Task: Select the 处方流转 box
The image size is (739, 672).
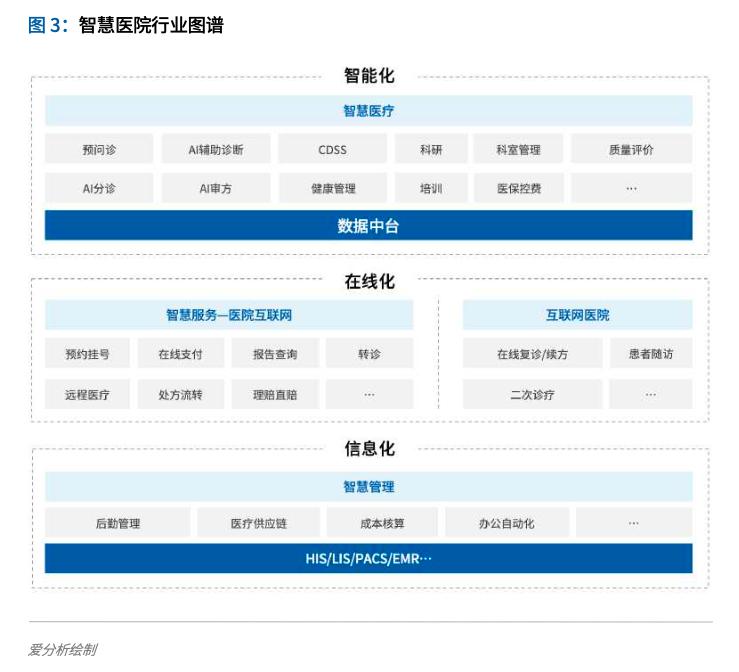Action: click(181, 394)
